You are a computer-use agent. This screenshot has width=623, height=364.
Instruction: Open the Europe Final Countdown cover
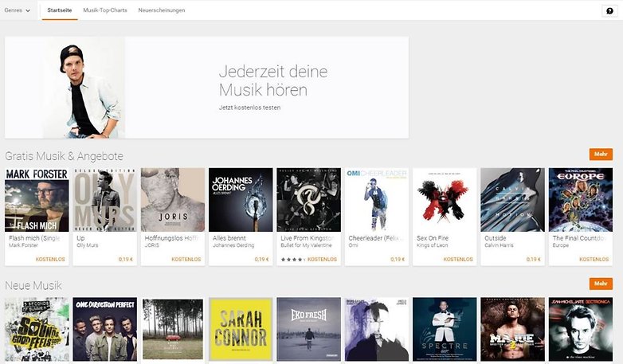coord(581,200)
